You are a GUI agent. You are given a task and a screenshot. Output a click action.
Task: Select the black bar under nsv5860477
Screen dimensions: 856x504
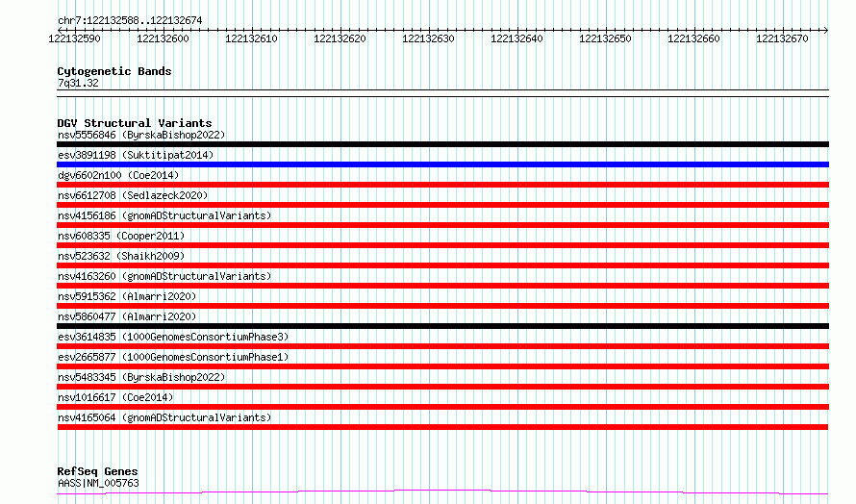pos(442,326)
